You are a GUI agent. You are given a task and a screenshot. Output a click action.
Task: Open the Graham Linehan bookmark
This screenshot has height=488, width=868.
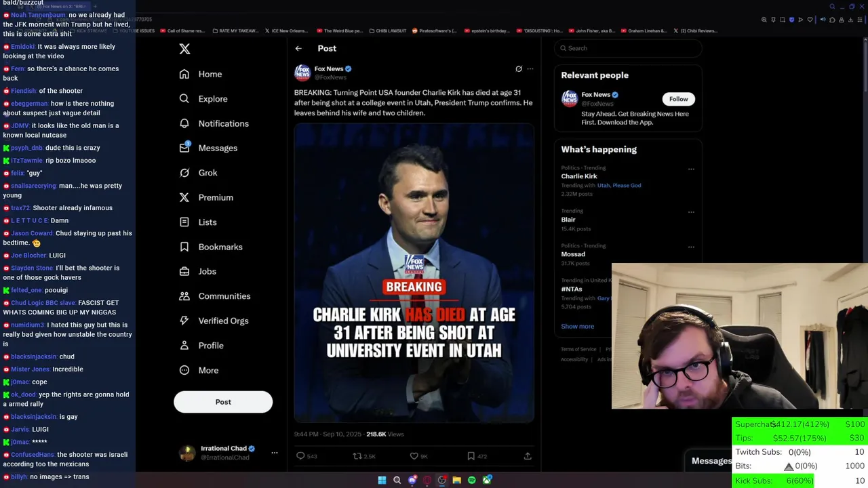pos(645,30)
